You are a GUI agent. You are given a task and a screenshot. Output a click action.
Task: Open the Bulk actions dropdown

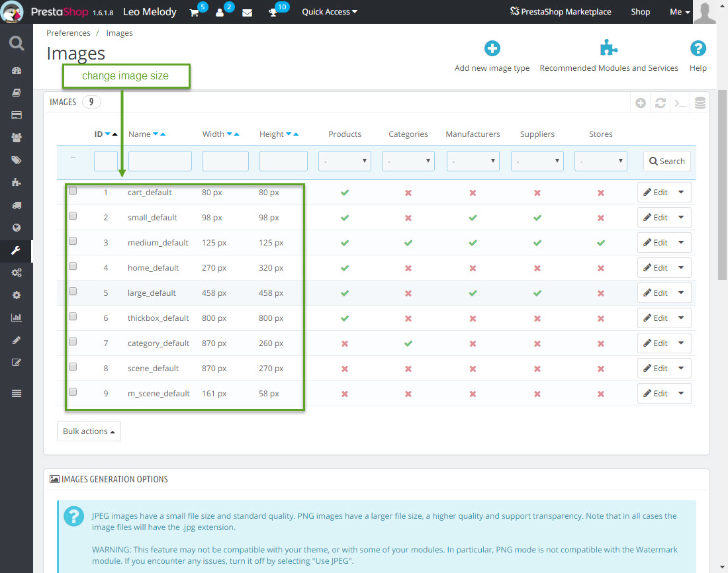tap(89, 431)
